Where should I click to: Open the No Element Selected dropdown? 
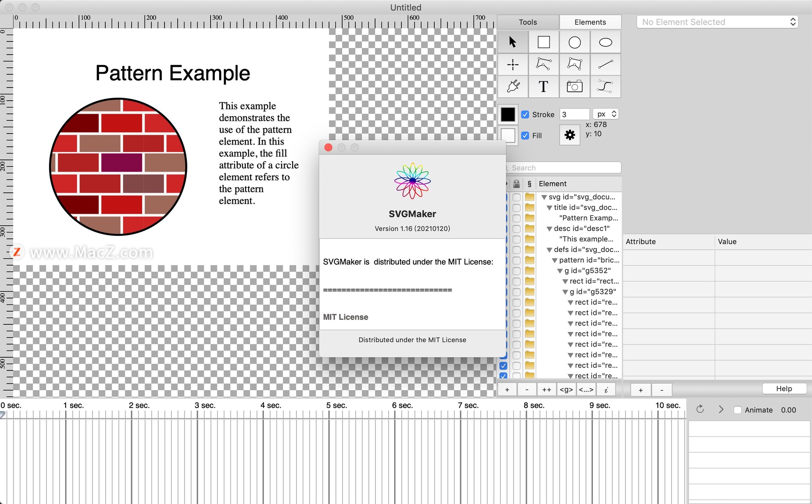tap(717, 22)
